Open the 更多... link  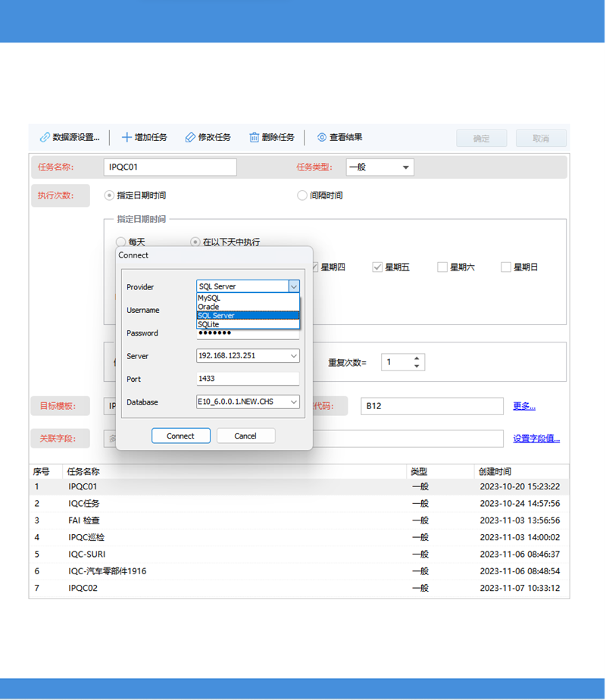(x=523, y=406)
